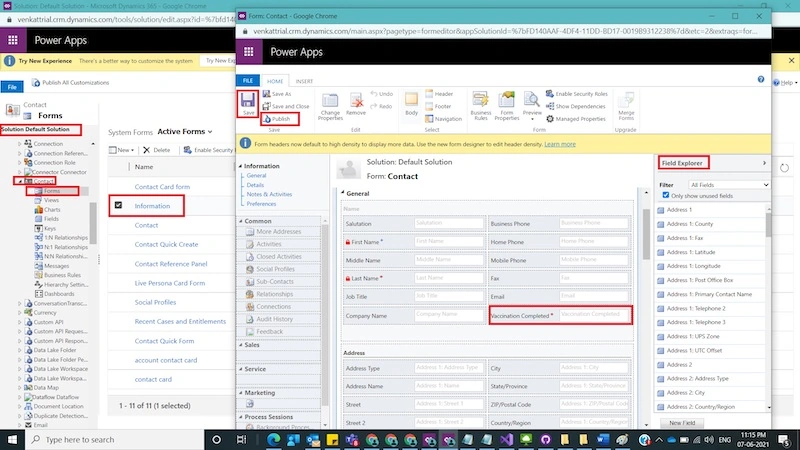The image size is (800, 450).
Task: Select Address 1: County in Field Explorer
Action: tap(690, 224)
